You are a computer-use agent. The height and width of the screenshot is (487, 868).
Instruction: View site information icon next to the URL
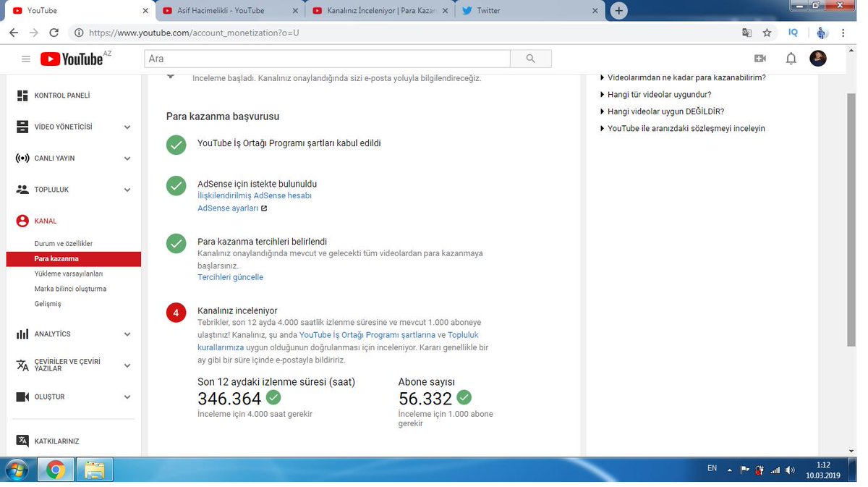pos(78,33)
